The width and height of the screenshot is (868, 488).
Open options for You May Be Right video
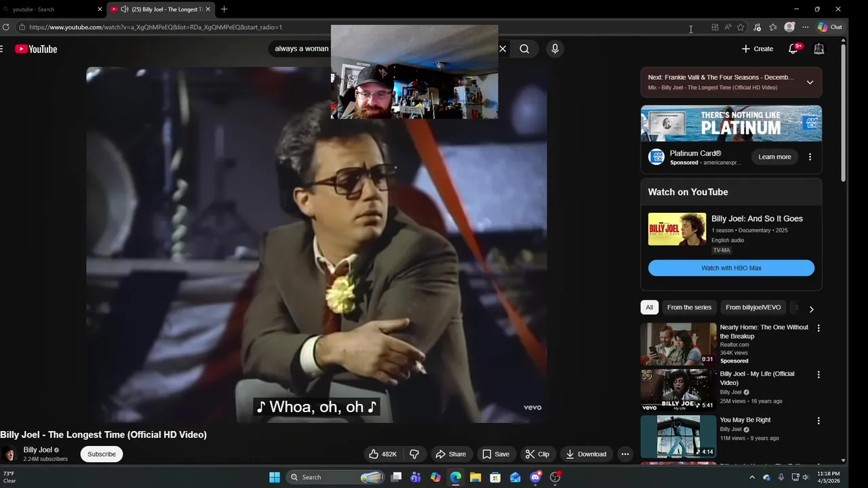coord(818,421)
